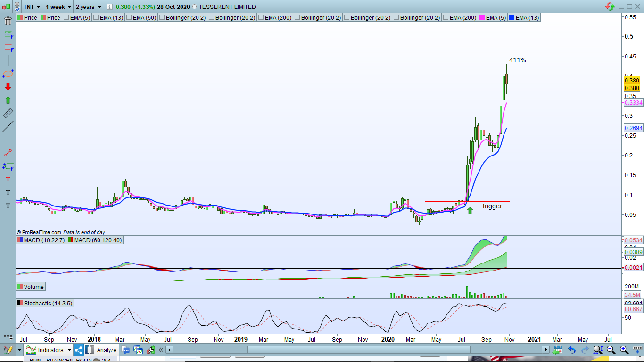This screenshot has width=644, height=362.
Task: Click the double-chevron collapse toolbar icon
Action: 161,350
